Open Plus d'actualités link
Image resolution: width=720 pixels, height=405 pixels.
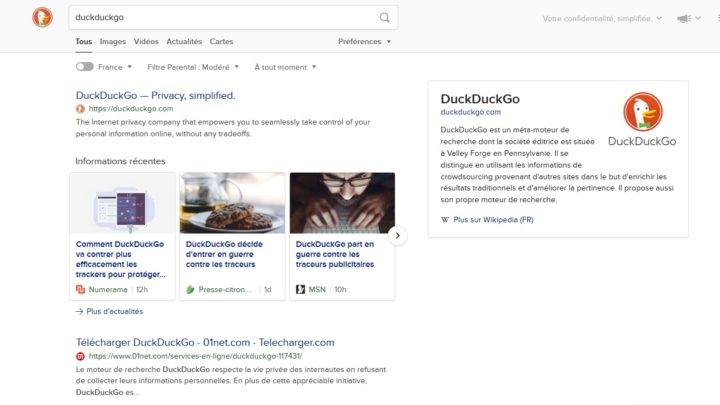(x=114, y=311)
